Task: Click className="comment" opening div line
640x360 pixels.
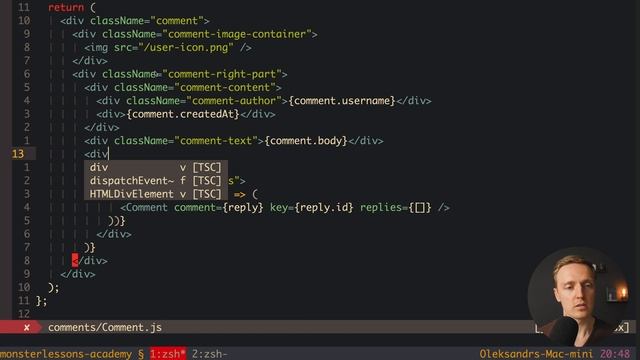Action: pos(135,21)
